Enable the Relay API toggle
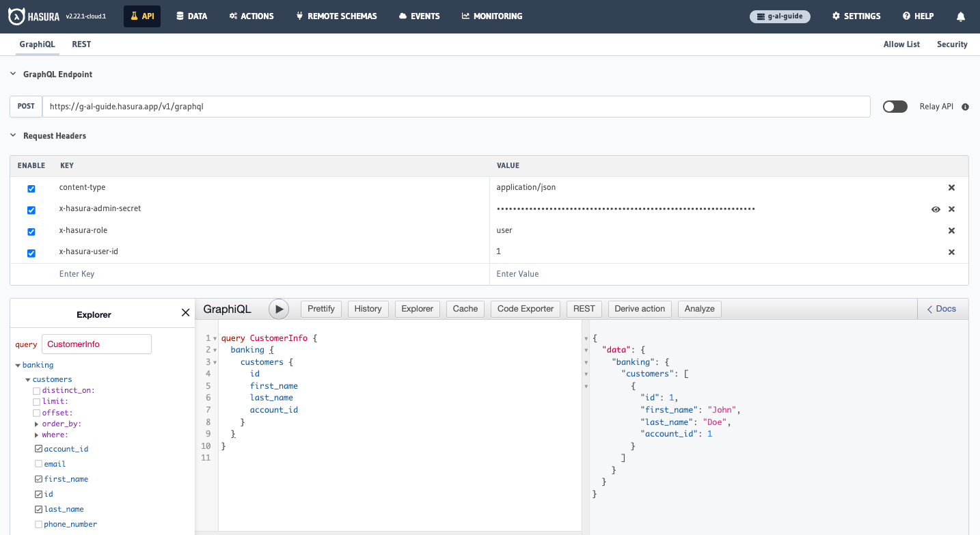Viewport: 980px width, 535px height. click(x=895, y=107)
